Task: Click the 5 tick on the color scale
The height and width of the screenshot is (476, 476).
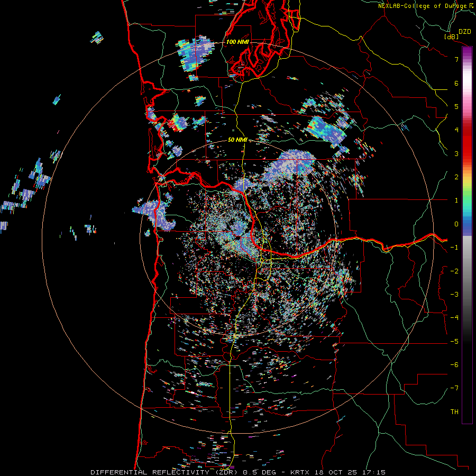Action: click(x=456, y=106)
